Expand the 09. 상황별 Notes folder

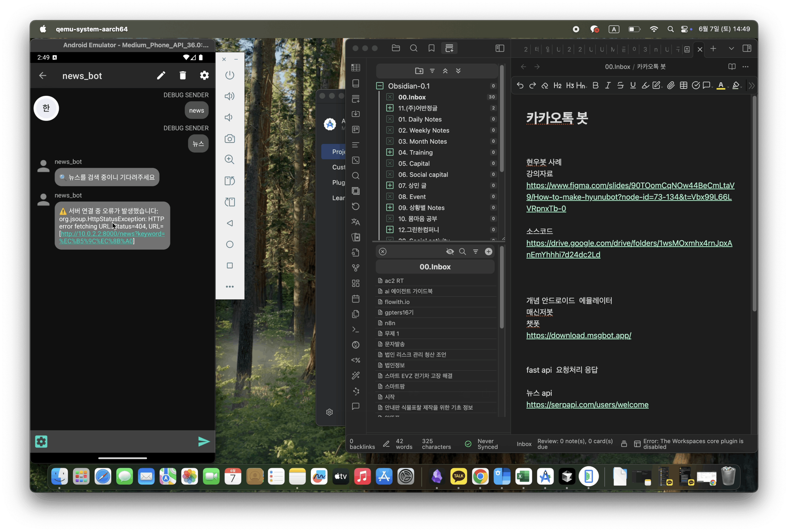pos(390,207)
